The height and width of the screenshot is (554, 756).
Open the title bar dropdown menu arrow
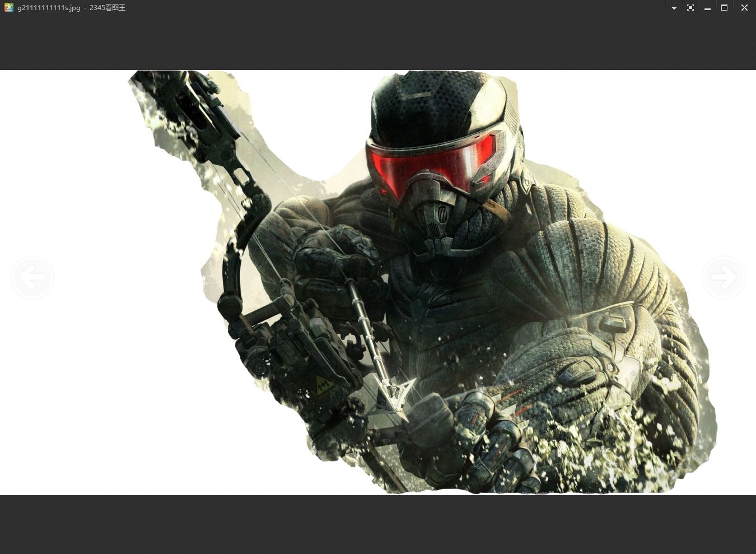674,8
